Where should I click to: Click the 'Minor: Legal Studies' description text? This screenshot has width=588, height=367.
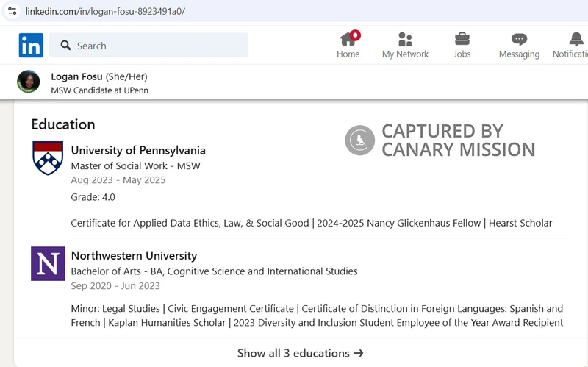click(x=317, y=316)
